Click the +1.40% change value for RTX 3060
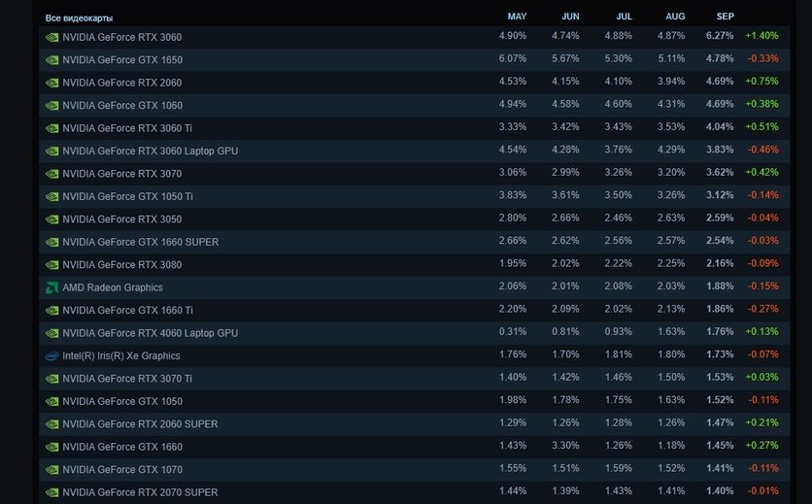This screenshot has height=504, width=812. [761, 36]
